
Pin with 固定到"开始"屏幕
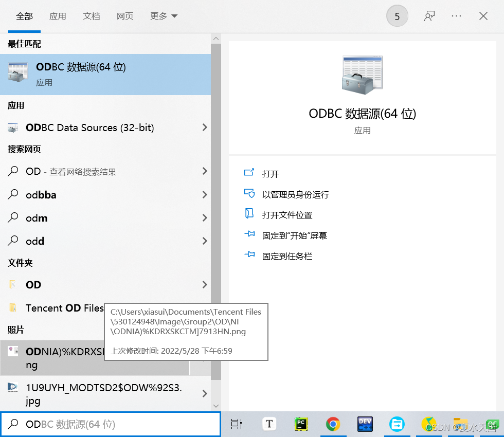294,235
